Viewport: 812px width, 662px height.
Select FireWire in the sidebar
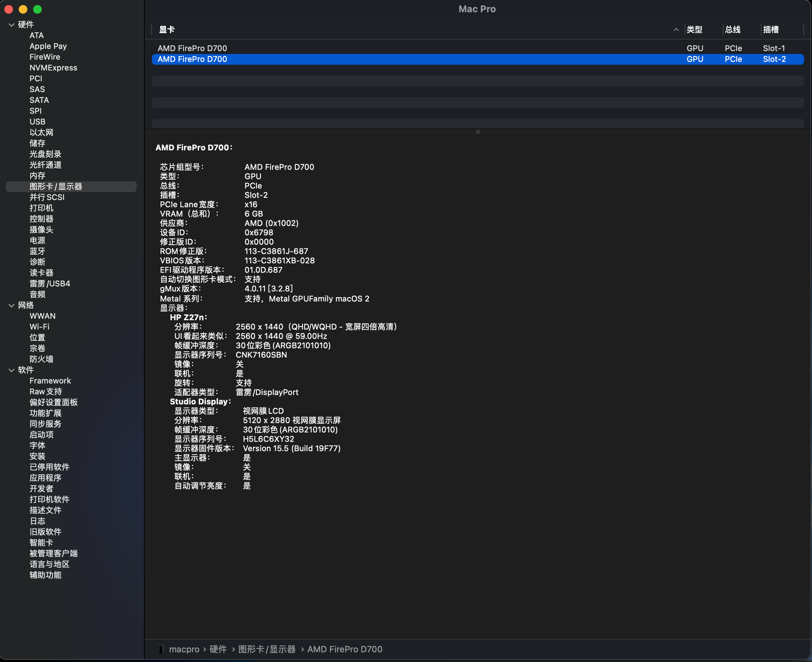pyautogui.click(x=45, y=57)
